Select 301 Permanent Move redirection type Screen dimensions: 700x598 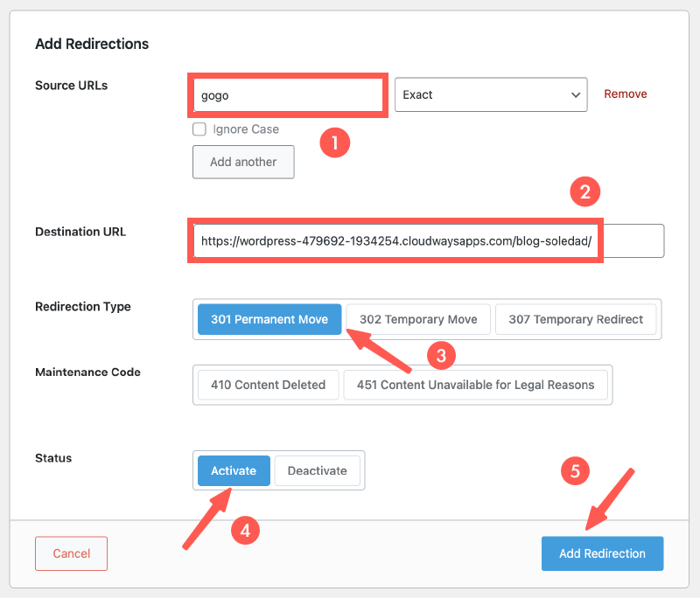(269, 319)
